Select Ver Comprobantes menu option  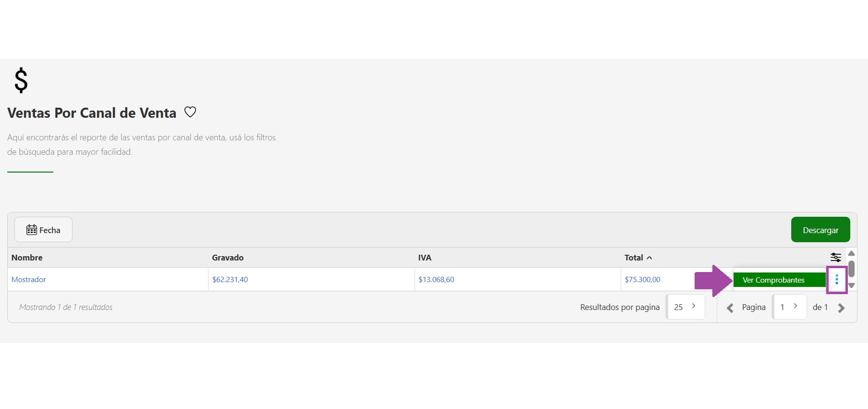pos(779,280)
